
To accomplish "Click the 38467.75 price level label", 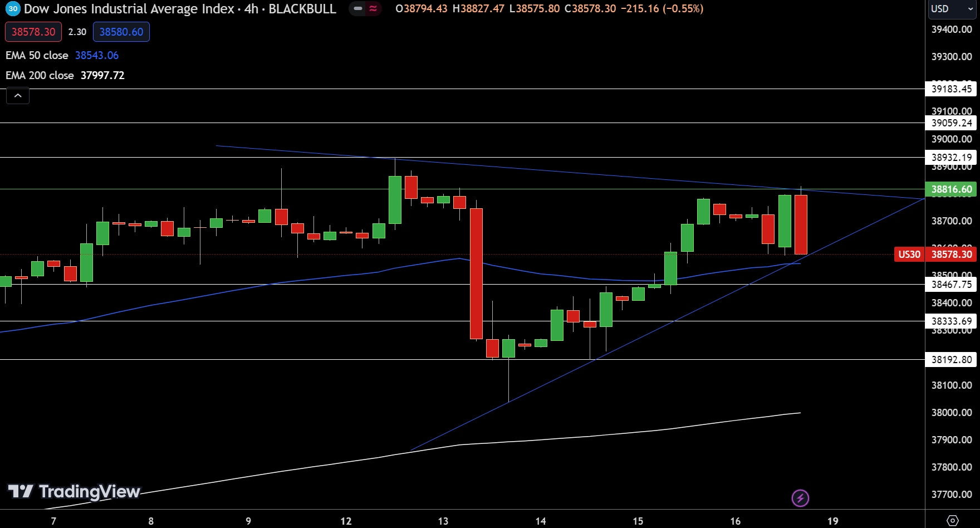I will click(951, 285).
